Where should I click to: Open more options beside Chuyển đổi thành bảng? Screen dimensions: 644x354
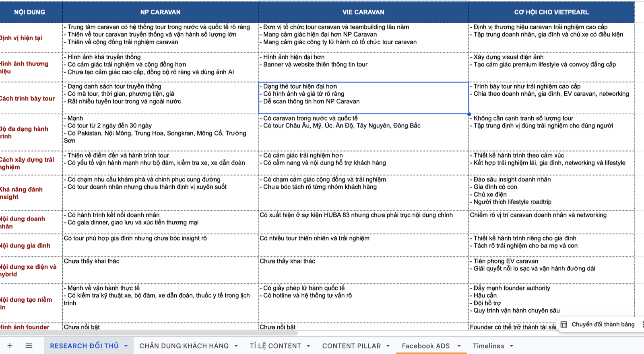[x=642, y=324]
